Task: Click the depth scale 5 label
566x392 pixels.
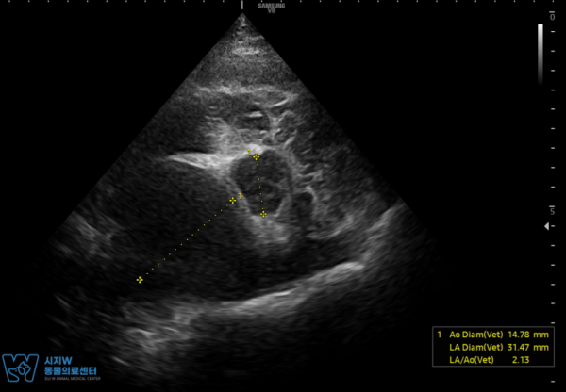Action: pyautogui.click(x=552, y=211)
